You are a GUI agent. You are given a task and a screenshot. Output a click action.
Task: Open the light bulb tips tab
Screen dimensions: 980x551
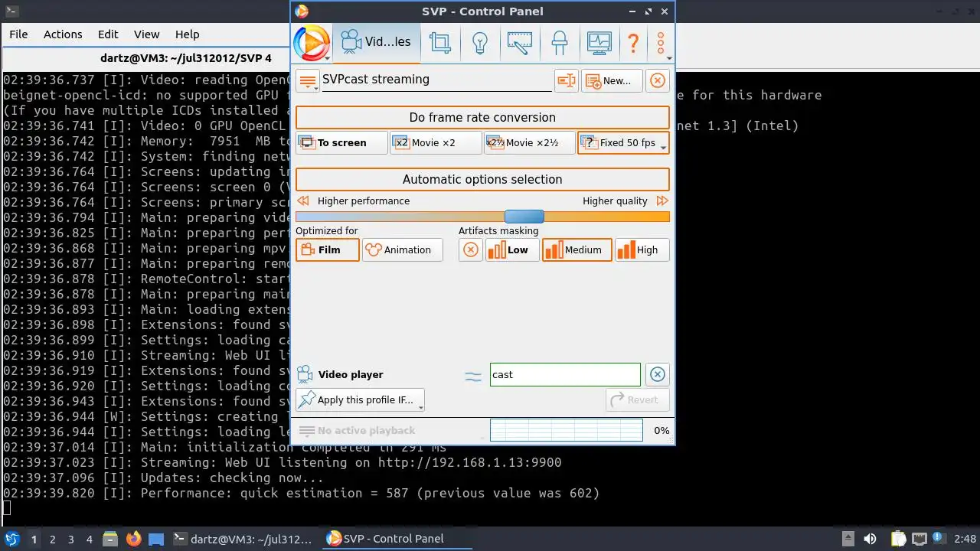click(x=480, y=42)
